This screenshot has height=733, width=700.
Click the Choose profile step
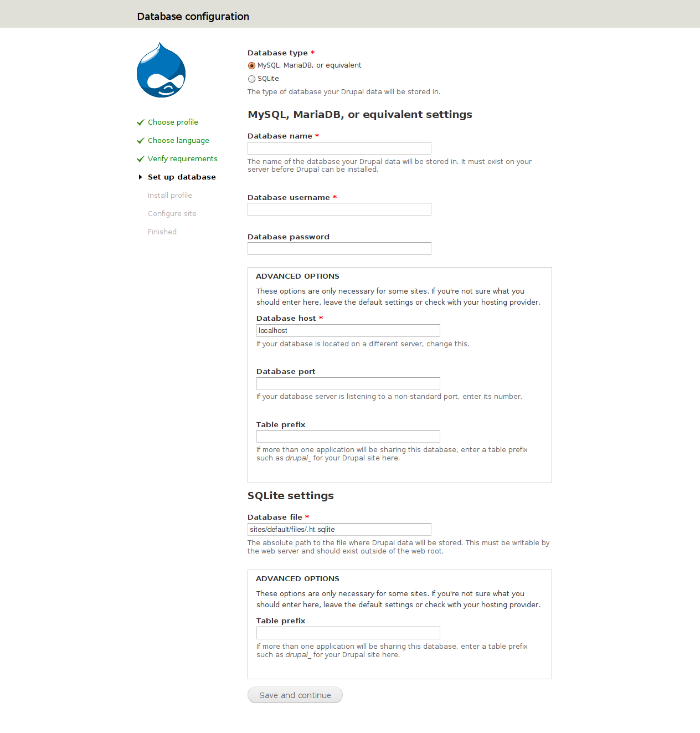(x=173, y=122)
